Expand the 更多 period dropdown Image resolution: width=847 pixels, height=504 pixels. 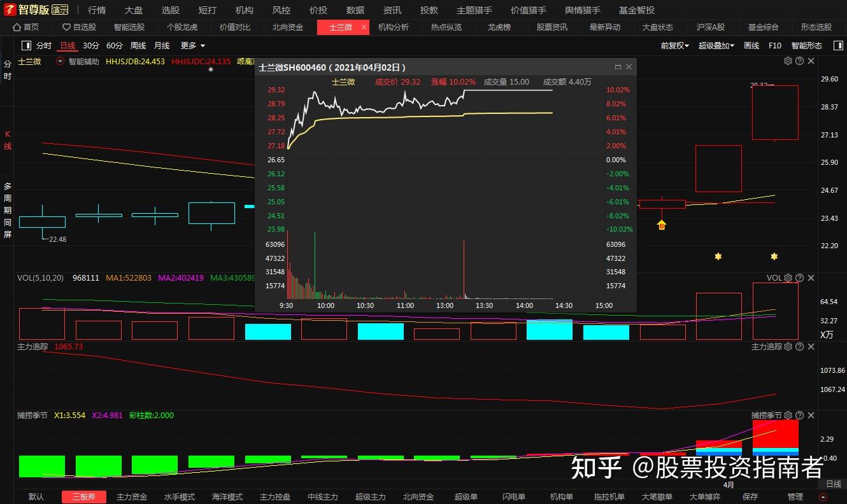coord(189,45)
